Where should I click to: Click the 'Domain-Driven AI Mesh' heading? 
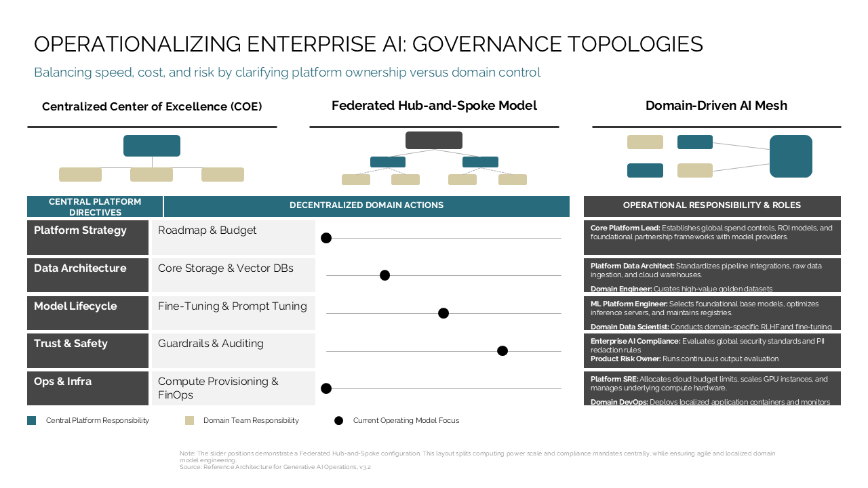(x=716, y=106)
